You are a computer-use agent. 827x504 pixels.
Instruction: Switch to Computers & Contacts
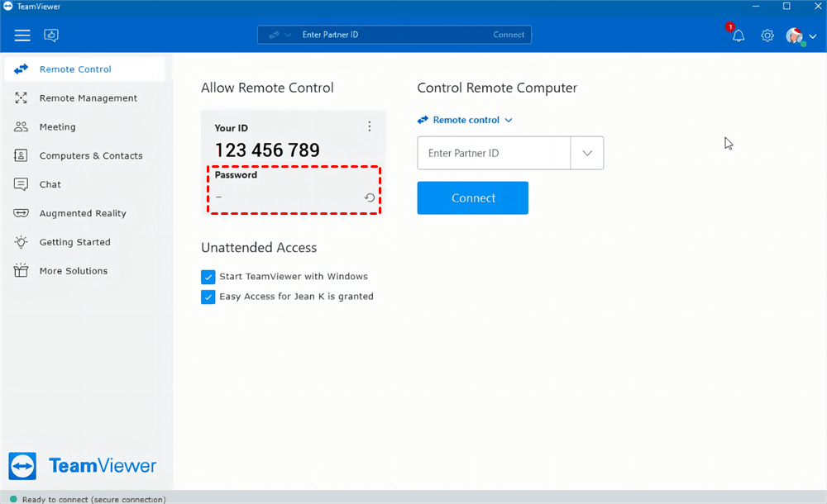(90, 155)
